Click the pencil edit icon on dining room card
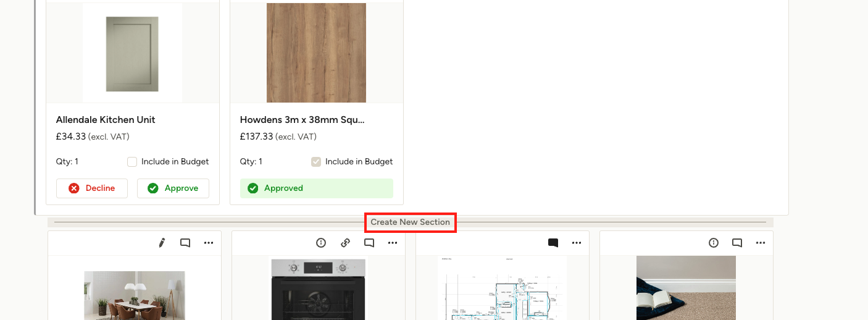This screenshot has height=320, width=868. (162, 243)
